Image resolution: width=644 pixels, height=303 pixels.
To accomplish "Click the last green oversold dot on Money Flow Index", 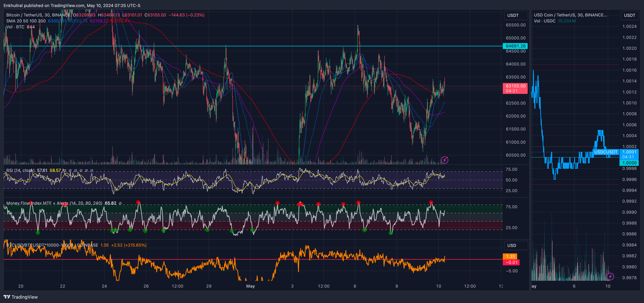I will click(x=390, y=233).
